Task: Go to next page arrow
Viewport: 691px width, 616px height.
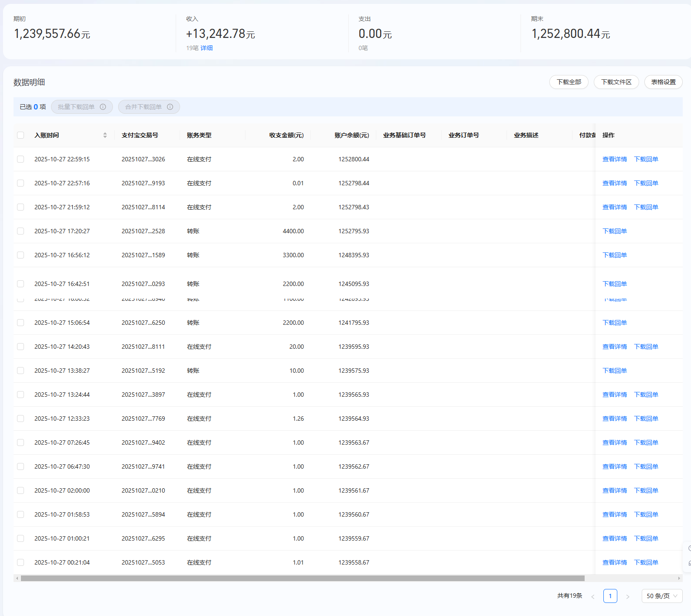Action: click(627, 596)
